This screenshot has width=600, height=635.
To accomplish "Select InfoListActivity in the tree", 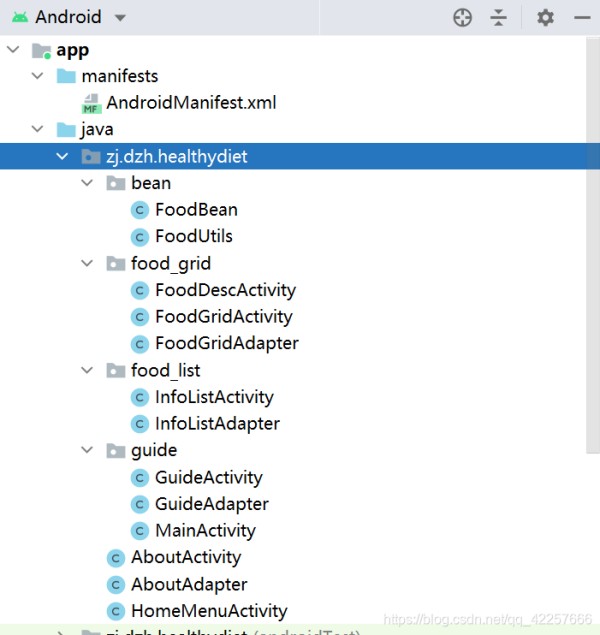I will tap(215, 398).
